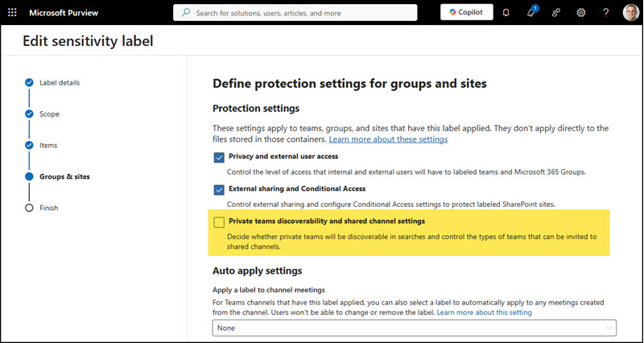
Task: Click the Items completed checkmark circle
Action: [x=29, y=145]
